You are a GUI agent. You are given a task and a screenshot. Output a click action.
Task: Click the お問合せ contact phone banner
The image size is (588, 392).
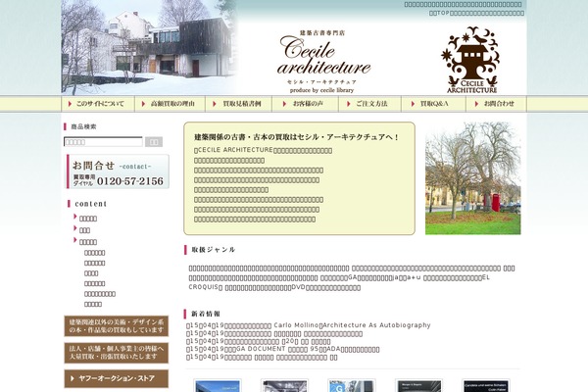coord(118,171)
